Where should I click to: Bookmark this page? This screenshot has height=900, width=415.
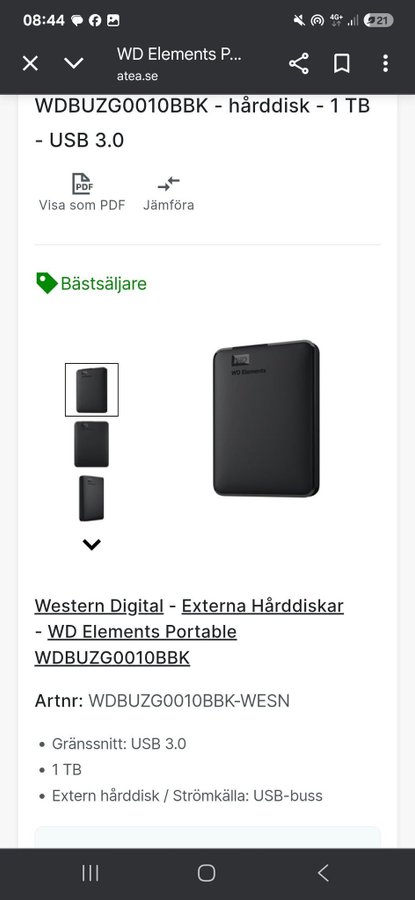coord(342,63)
